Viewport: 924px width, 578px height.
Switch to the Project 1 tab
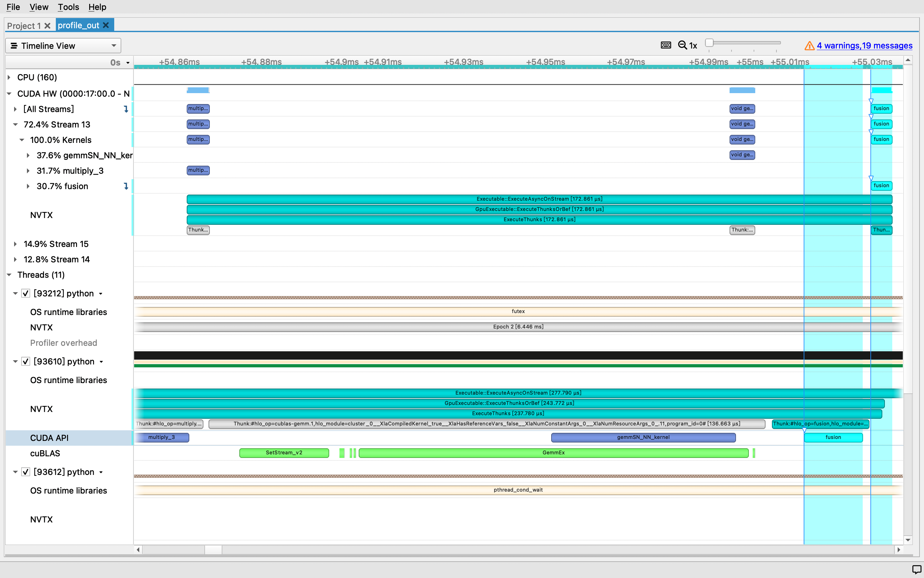(24, 26)
